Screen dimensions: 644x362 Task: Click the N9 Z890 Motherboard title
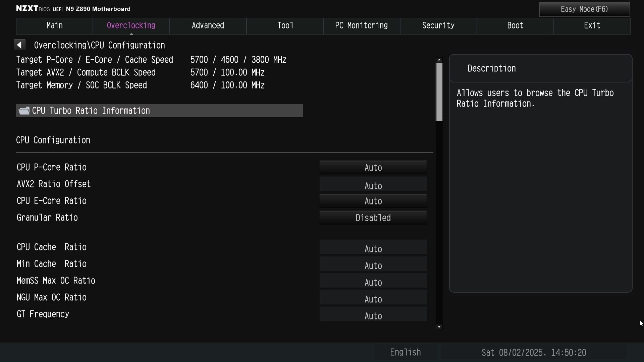click(98, 9)
